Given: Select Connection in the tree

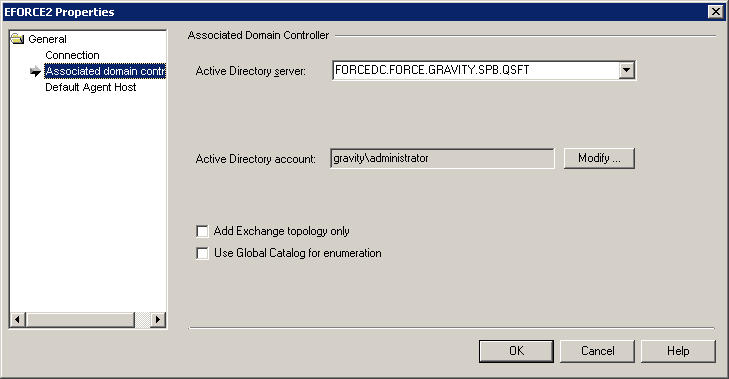Looking at the screenshot, I should click(72, 55).
